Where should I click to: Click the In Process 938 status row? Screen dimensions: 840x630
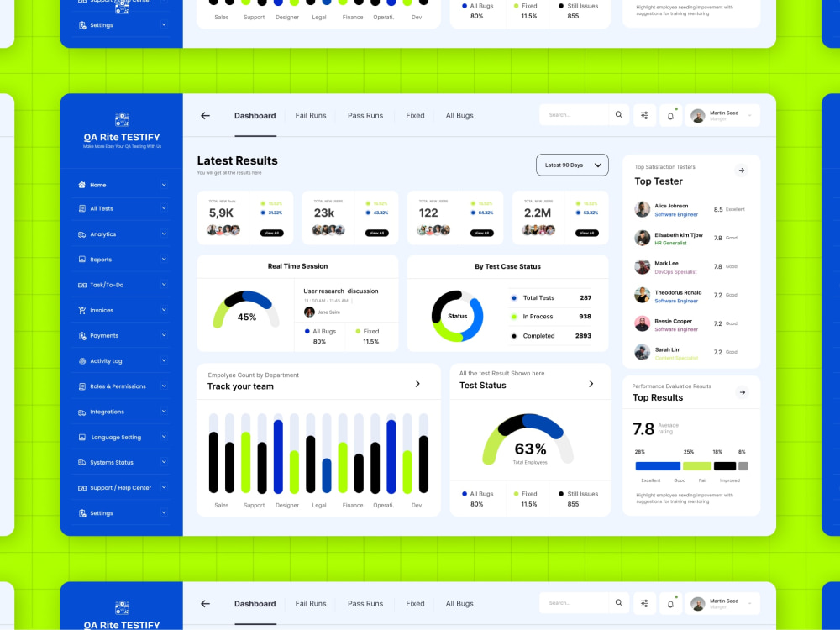(552, 317)
